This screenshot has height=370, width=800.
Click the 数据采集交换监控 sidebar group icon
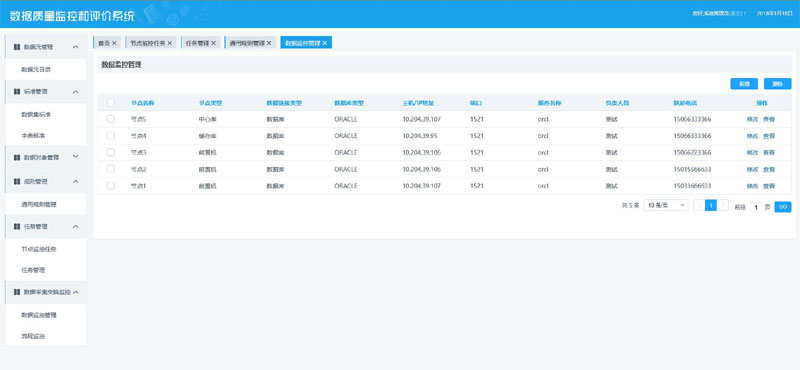click(17, 292)
